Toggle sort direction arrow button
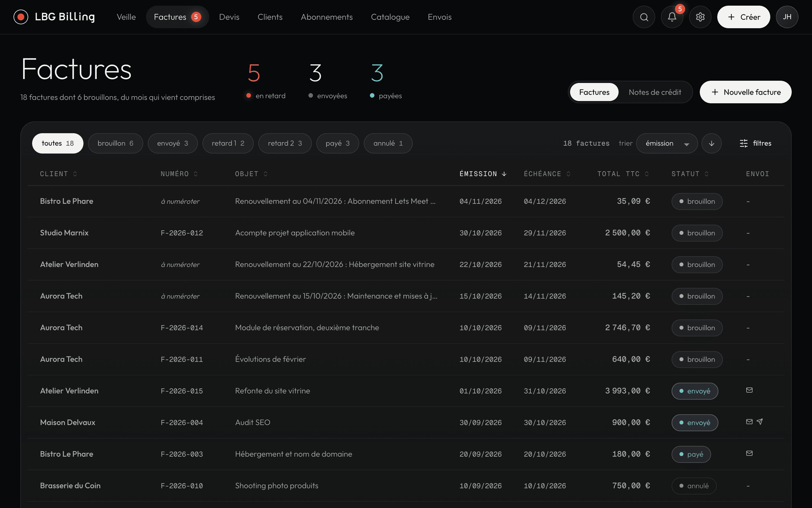 pos(711,143)
